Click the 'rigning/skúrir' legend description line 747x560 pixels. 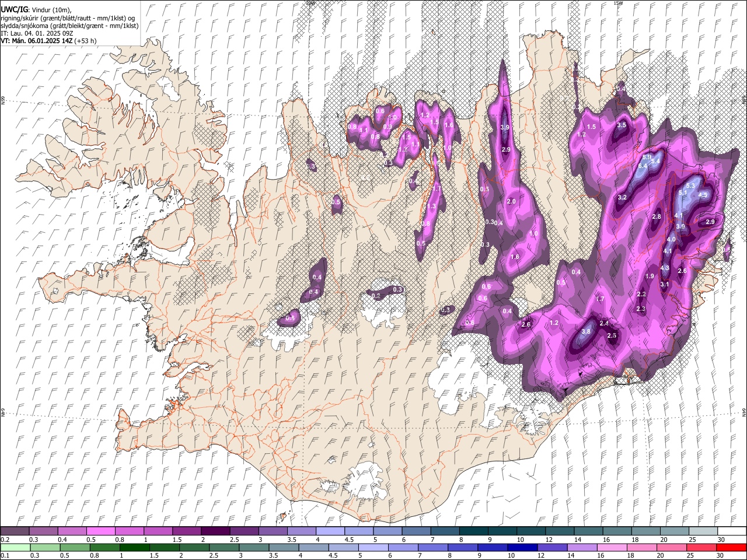69,18
